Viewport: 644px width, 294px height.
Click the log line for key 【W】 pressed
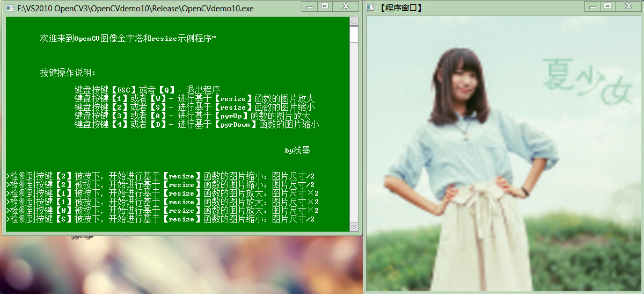tap(162, 211)
